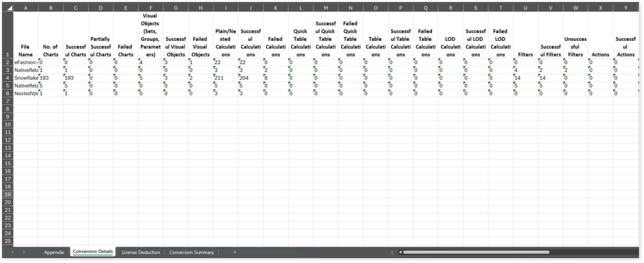Click the cell containing 211 in column I
The image size is (644, 263).
coord(225,78)
